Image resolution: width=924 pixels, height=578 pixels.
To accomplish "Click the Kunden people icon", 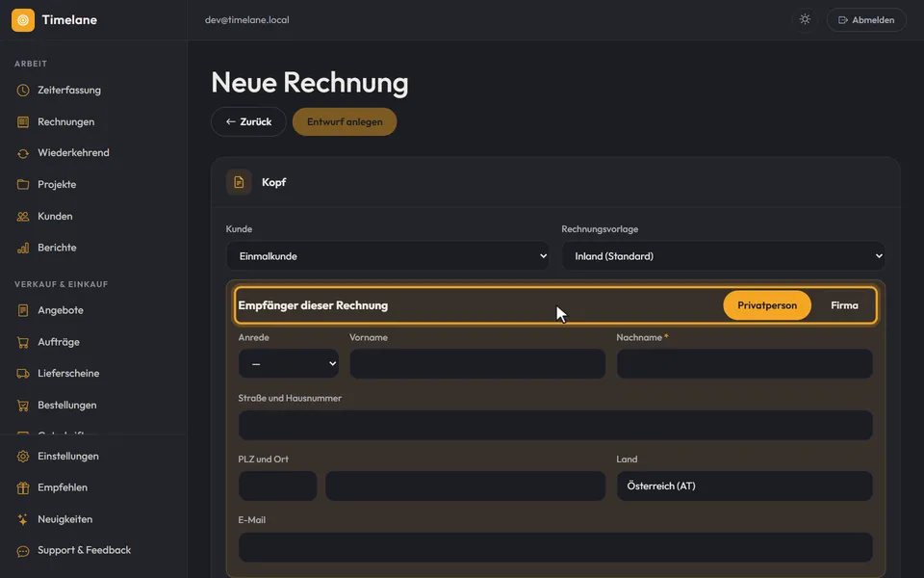I will tap(23, 217).
